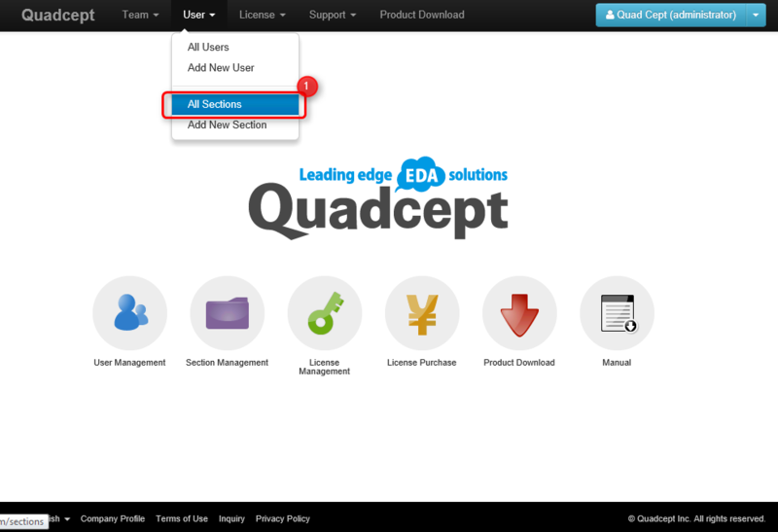Image resolution: width=778 pixels, height=532 pixels.
Task: Open the Manual document icon
Action: coord(617,313)
